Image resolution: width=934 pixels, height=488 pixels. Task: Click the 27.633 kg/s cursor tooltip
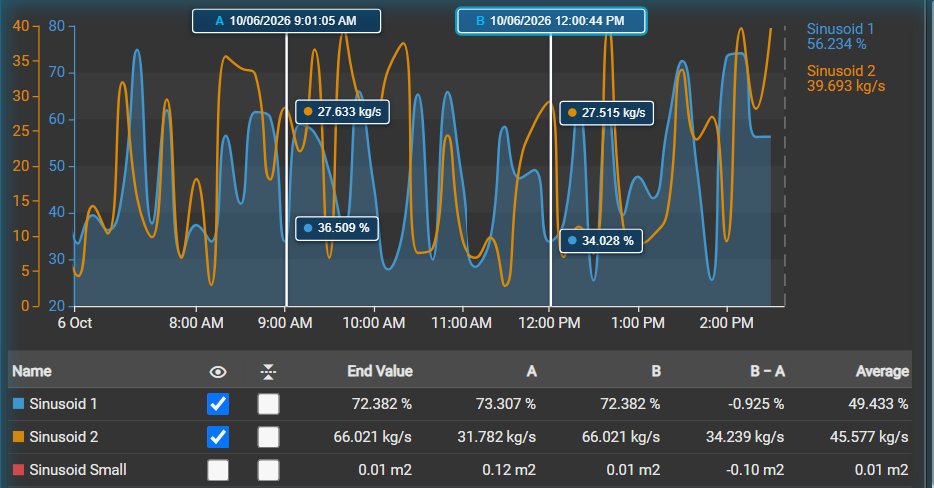343,111
